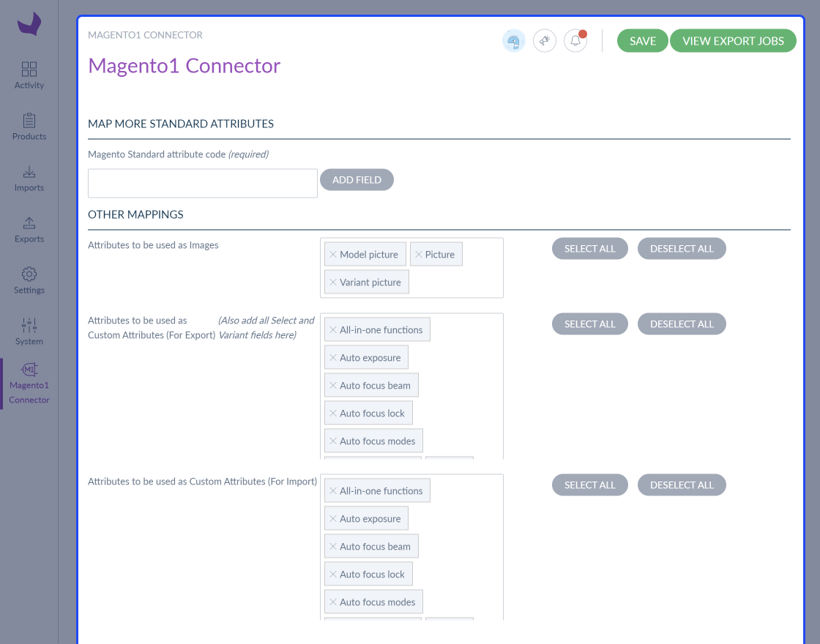
Task: Remove All-in-one functions from Import attributes
Action: click(x=332, y=491)
